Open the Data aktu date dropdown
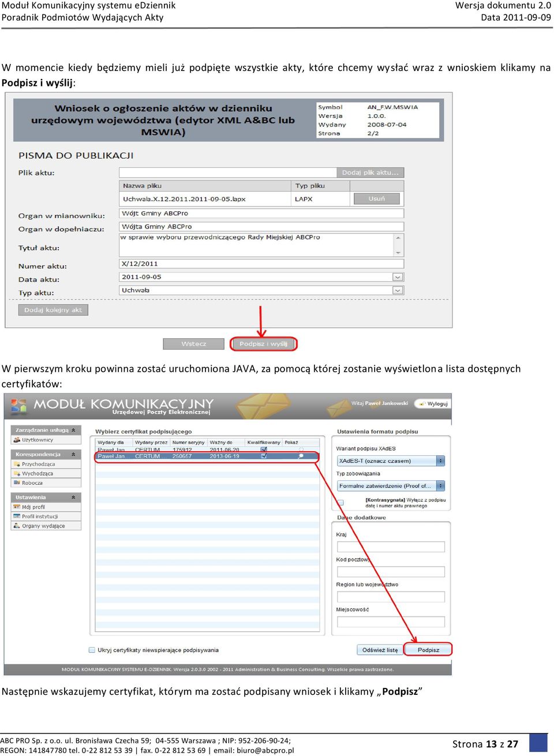The height and width of the screenshot is (756, 554). click(x=398, y=277)
